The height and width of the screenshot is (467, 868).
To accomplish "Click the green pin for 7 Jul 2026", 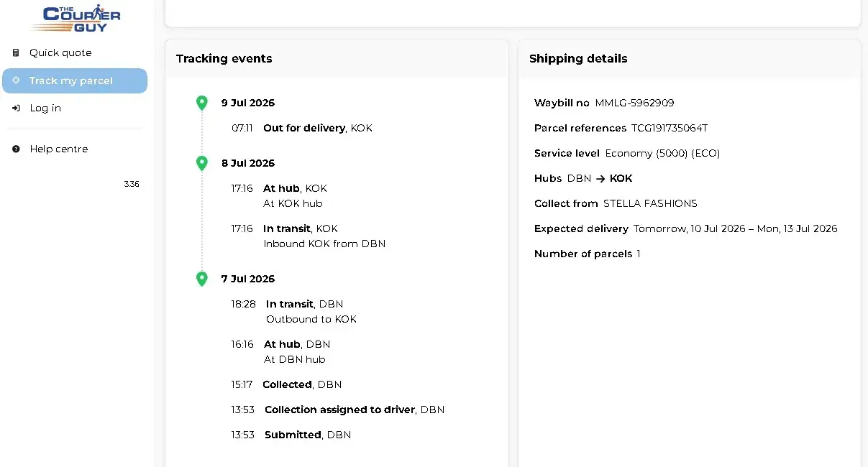I will click(x=202, y=279).
